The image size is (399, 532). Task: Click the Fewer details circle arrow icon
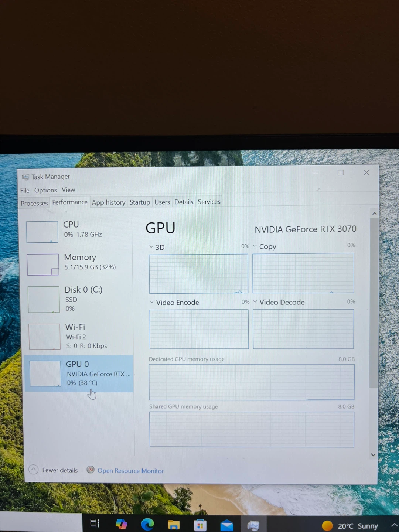pyautogui.click(x=34, y=470)
